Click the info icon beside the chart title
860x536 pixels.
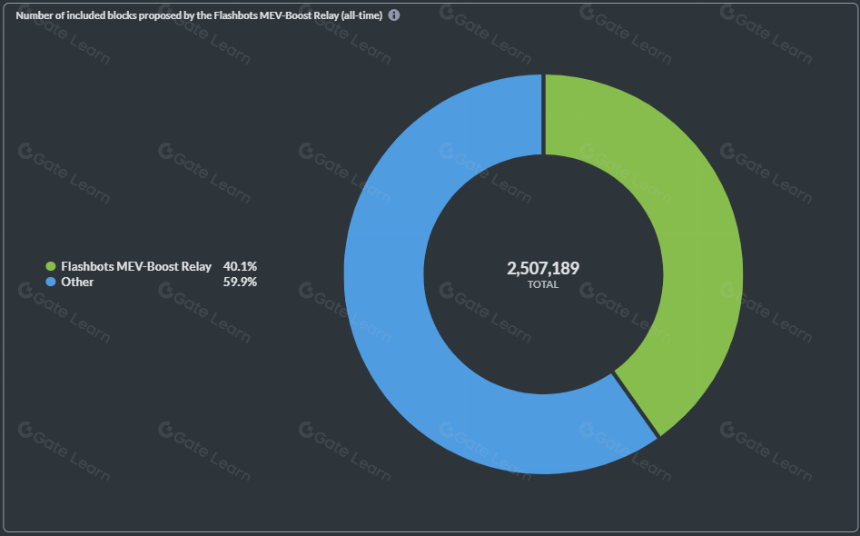pyautogui.click(x=394, y=15)
